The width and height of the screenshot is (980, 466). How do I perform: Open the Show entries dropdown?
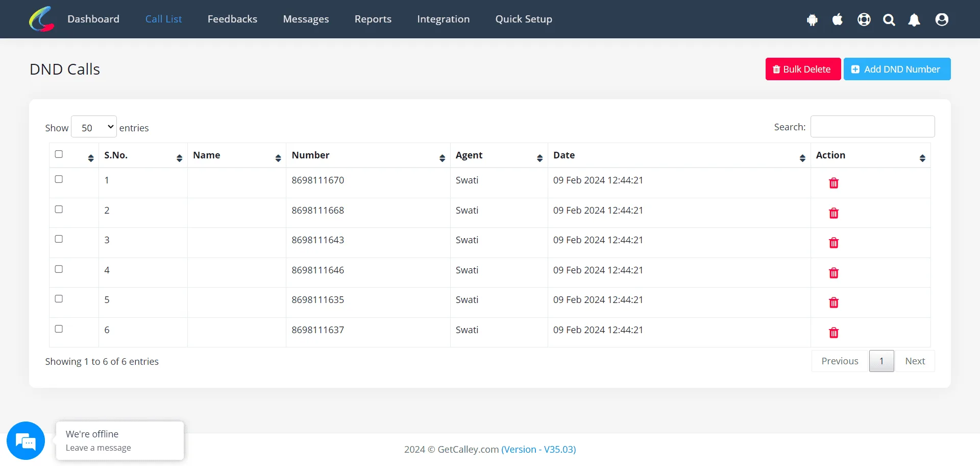click(94, 127)
